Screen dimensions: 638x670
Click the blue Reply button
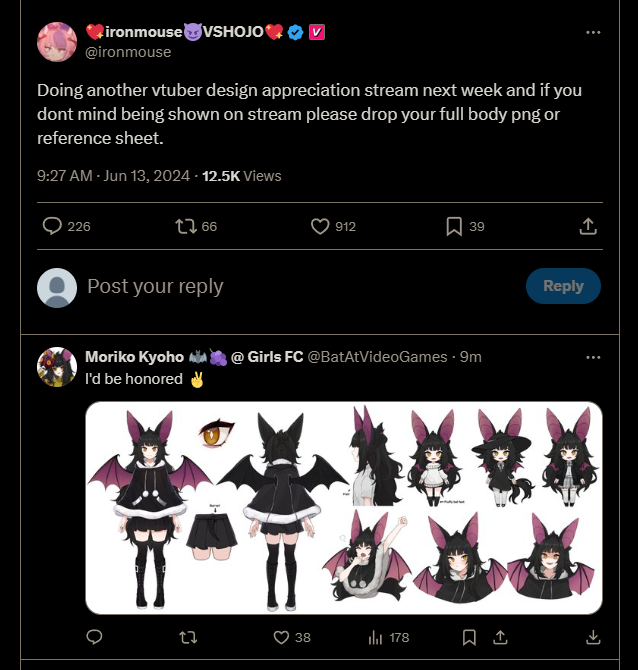point(563,286)
